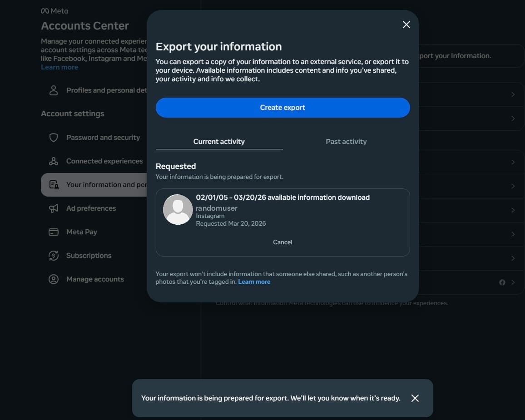Click the Password and security shield icon
The width and height of the screenshot is (525, 420).
click(x=54, y=138)
